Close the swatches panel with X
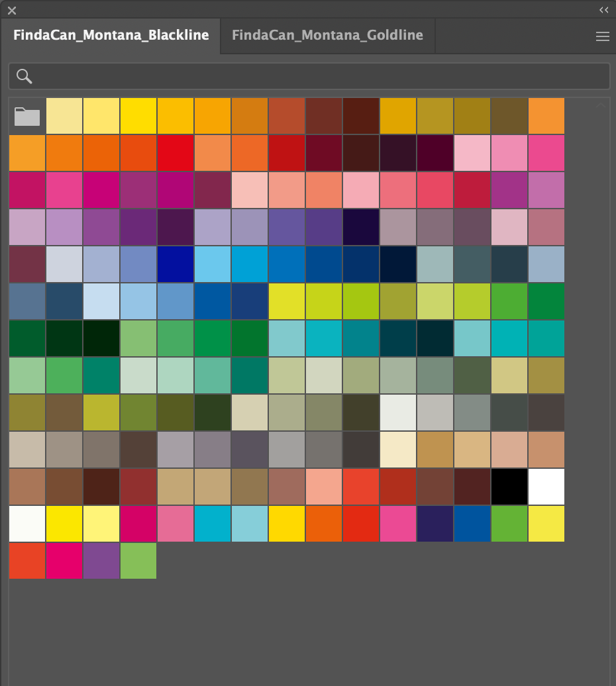The image size is (616, 686). coord(12,10)
